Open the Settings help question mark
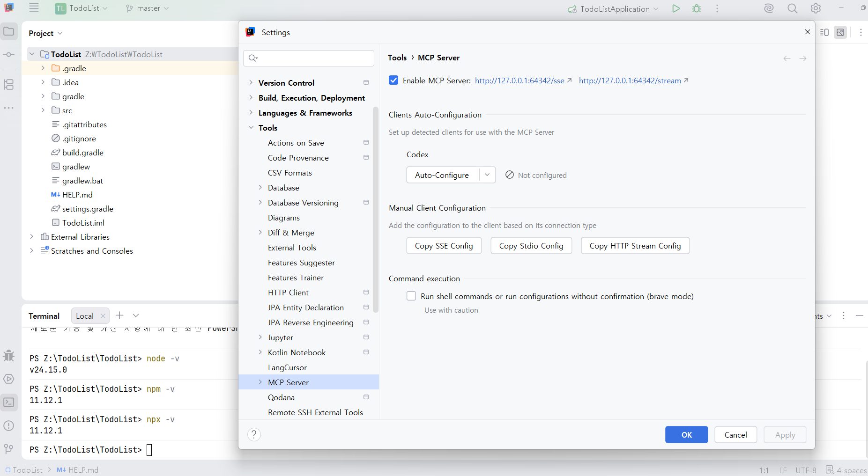 point(254,434)
